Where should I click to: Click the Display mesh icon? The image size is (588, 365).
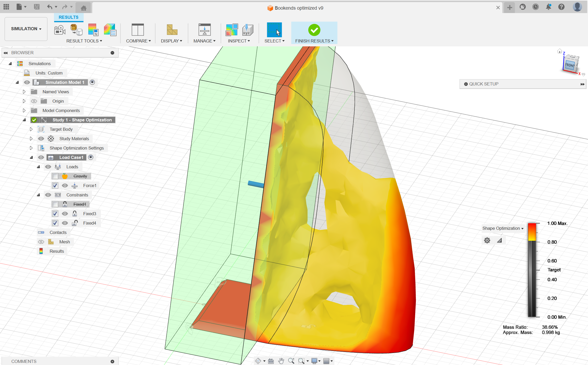tap(172, 30)
